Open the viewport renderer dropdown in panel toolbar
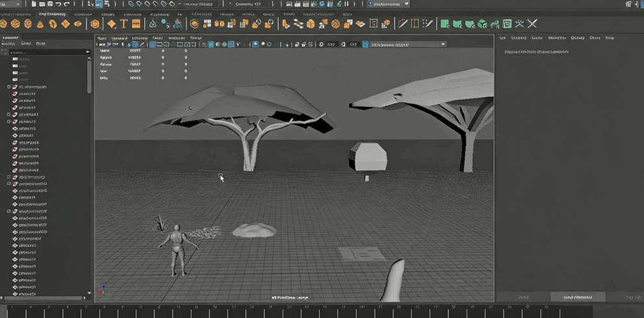Image resolution: width=644 pixels, height=318 pixels. pyautogui.click(x=443, y=45)
